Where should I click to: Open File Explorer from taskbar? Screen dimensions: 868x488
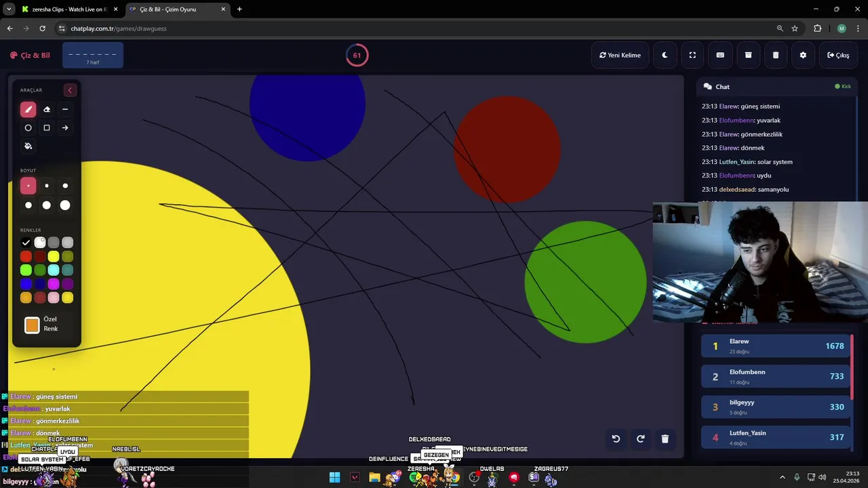(x=374, y=478)
